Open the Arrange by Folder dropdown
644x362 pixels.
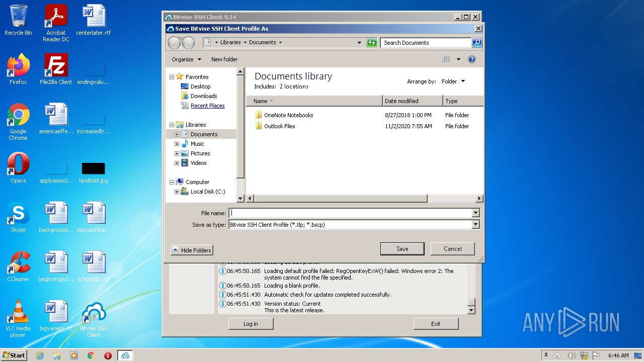coord(453,81)
